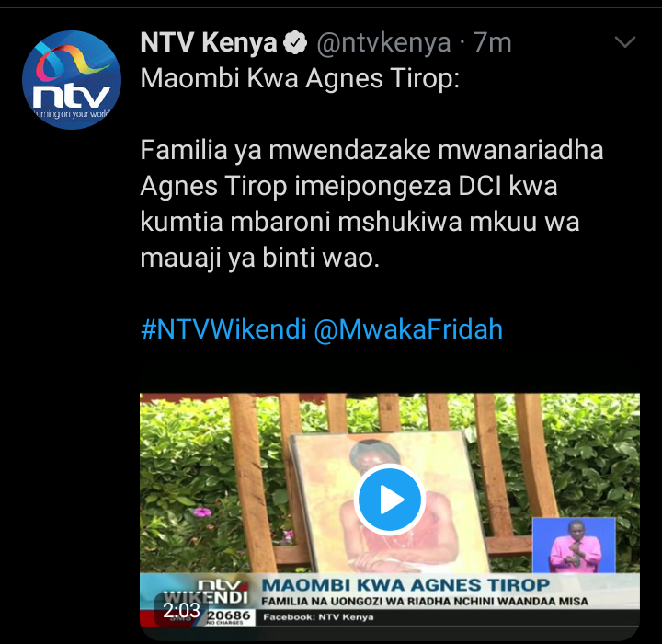Image resolution: width=662 pixels, height=644 pixels.
Task: Play the Agnes Tirop video
Action: (x=389, y=499)
